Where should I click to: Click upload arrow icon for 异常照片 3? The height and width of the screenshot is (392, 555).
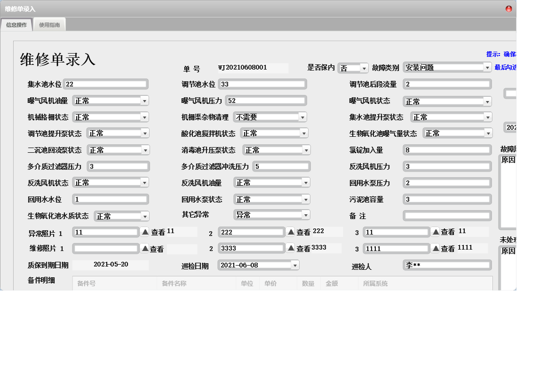[436, 232]
